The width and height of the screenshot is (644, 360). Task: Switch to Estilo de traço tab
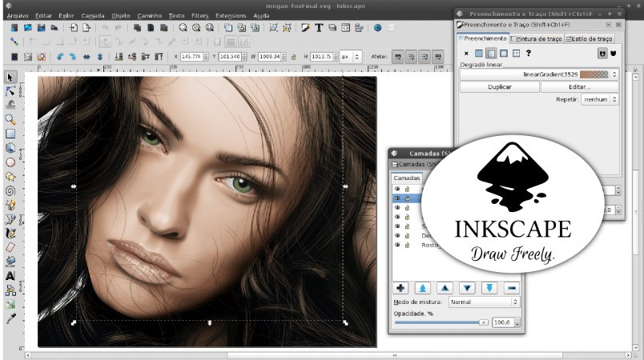pos(589,38)
